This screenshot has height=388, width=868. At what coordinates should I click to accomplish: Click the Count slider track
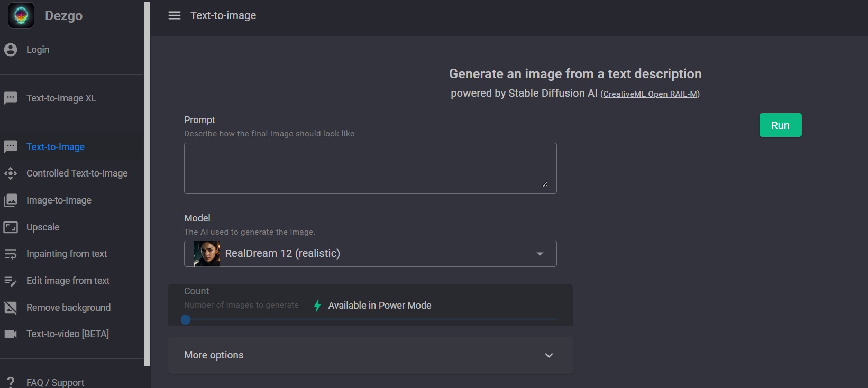click(370, 319)
